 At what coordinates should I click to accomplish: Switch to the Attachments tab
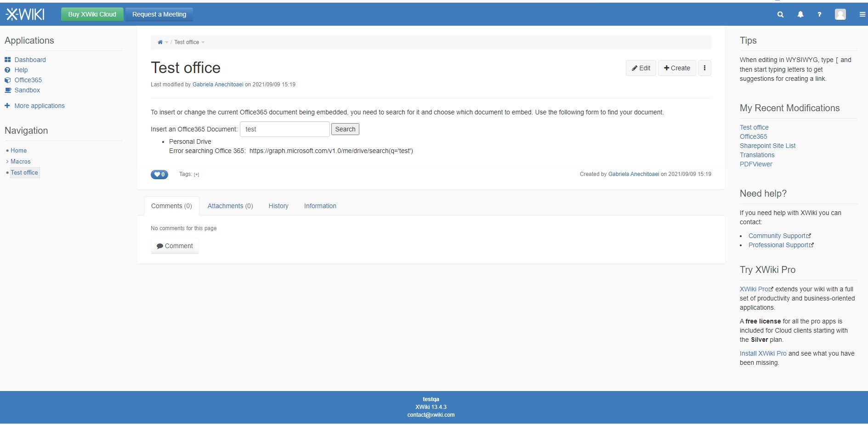coord(230,206)
